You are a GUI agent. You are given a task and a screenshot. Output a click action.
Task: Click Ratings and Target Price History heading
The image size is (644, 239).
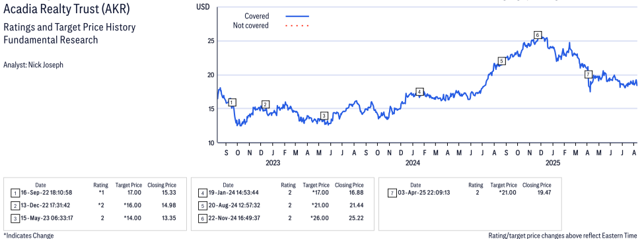click(x=69, y=28)
